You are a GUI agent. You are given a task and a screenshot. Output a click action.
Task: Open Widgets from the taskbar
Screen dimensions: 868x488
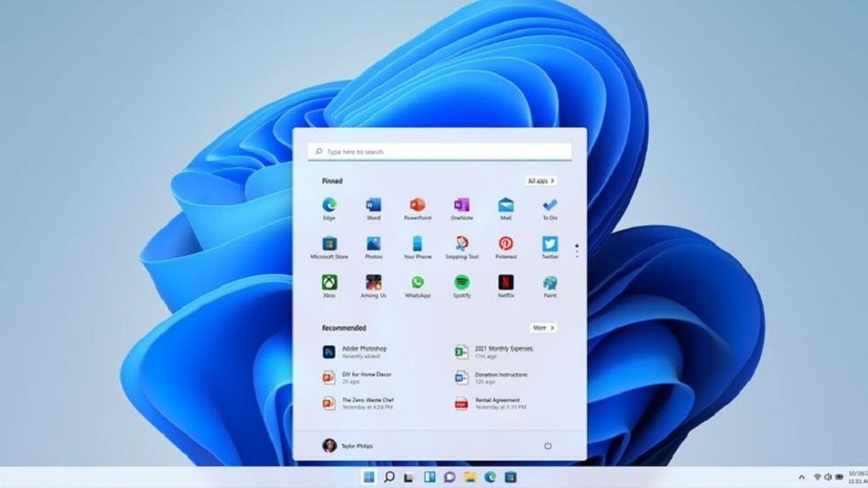tap(429, 477)
